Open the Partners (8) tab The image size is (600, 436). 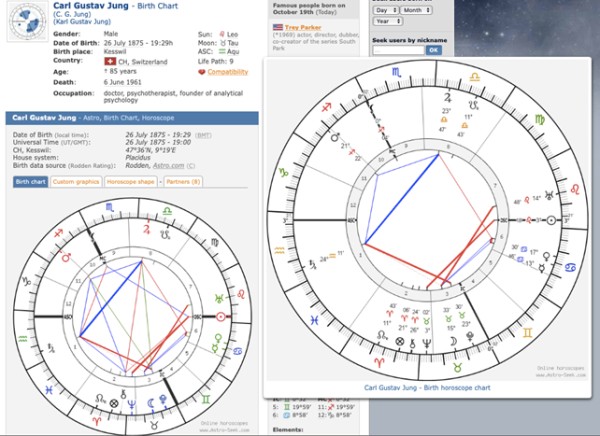pyautogui.click(x=183, y=182)
